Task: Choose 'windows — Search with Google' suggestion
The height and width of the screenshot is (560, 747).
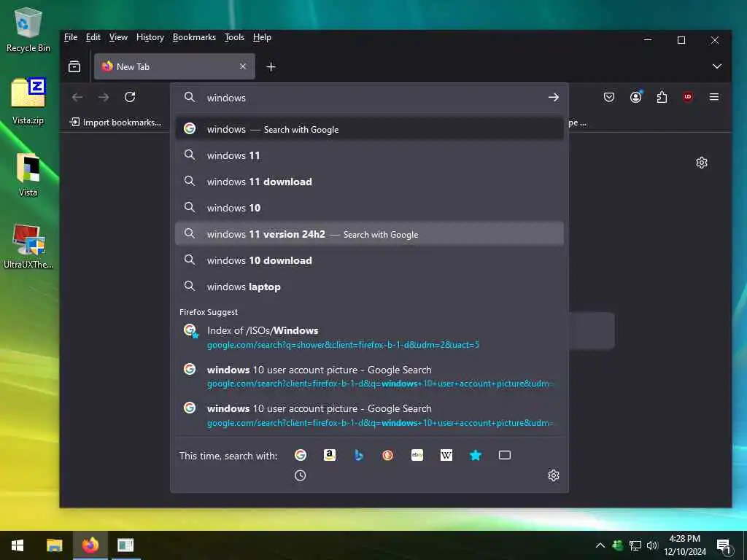Action: pos(369,129)
